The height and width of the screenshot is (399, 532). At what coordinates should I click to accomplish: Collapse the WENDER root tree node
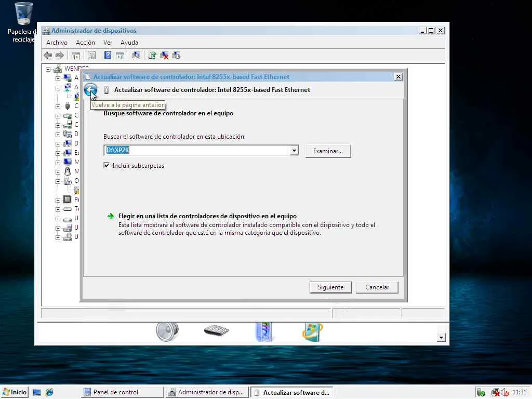pos(48,69)
